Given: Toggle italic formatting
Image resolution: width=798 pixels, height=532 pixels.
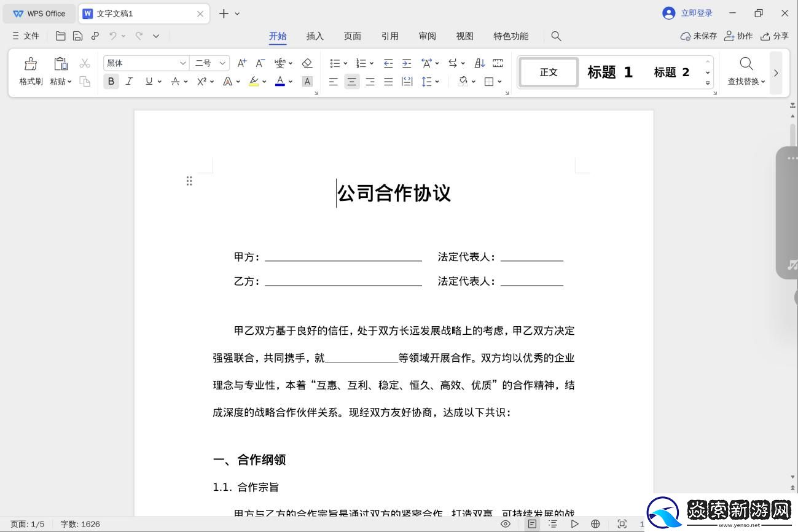Looking at the screenshot, I should [130, 81].
